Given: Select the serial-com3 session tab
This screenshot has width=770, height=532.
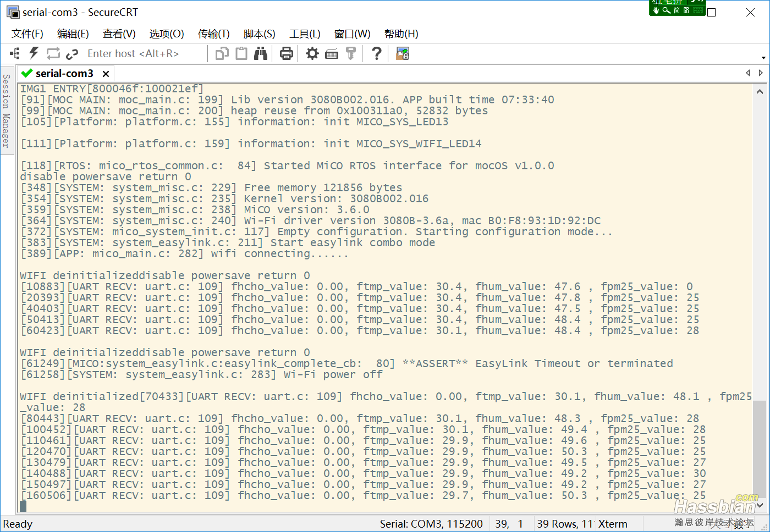Looking at the screenshot, I should [x=64, y=73].
